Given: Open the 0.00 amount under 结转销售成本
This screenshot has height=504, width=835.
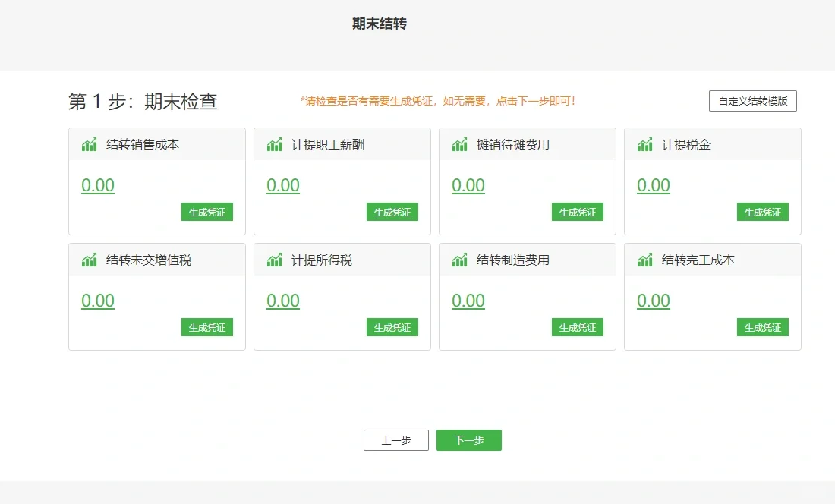Looking at the screenshot, I should [97, 184].
